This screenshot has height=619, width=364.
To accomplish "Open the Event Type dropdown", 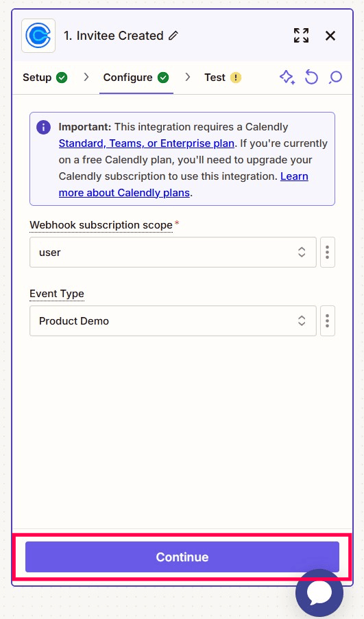I will [x=173, y=321].
